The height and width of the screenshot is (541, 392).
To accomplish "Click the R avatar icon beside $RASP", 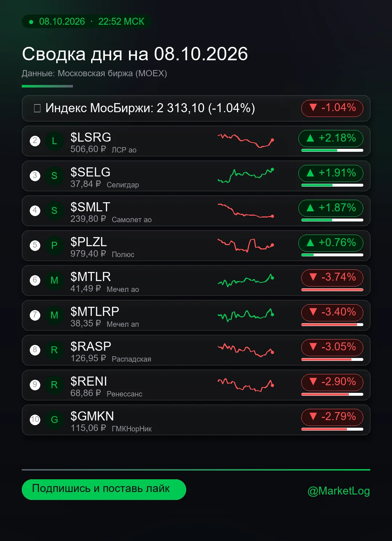I will tap(54, 350).
